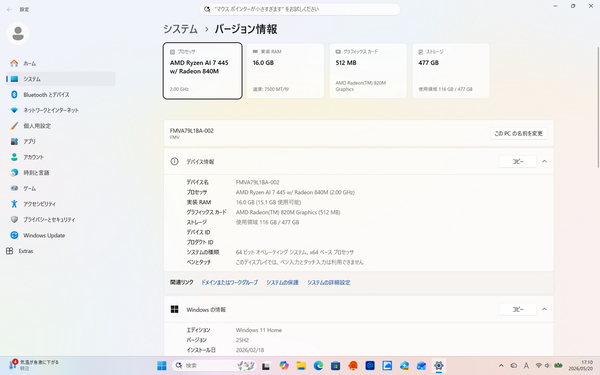600x375 pixels.
Task: Click the ゲーム controller icon
Action: tap(14, 188)
